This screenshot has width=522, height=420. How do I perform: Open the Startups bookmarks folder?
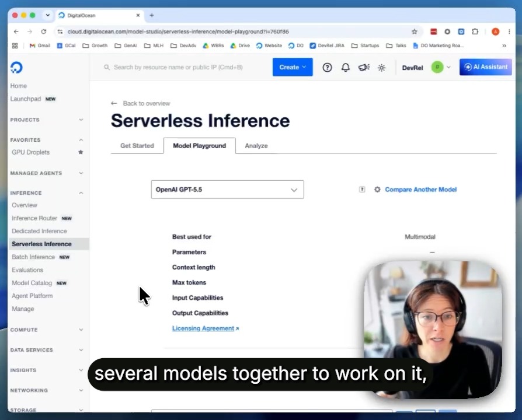pos(365,45)
